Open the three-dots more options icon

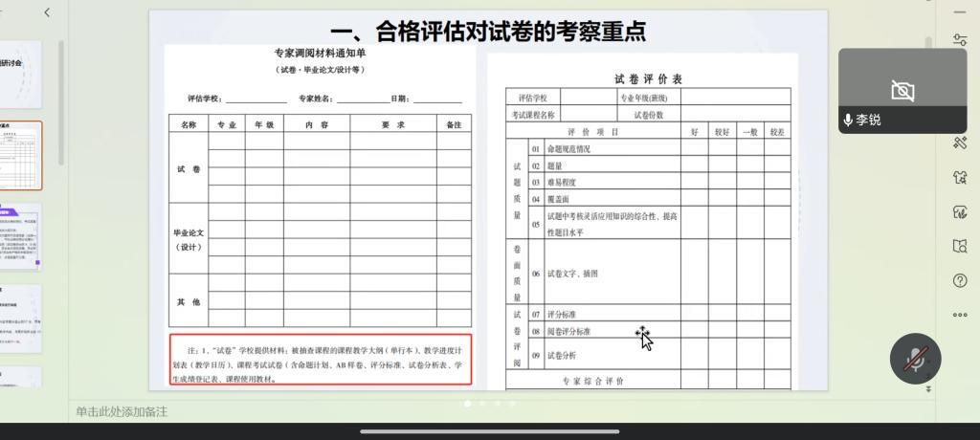(960, 315)
